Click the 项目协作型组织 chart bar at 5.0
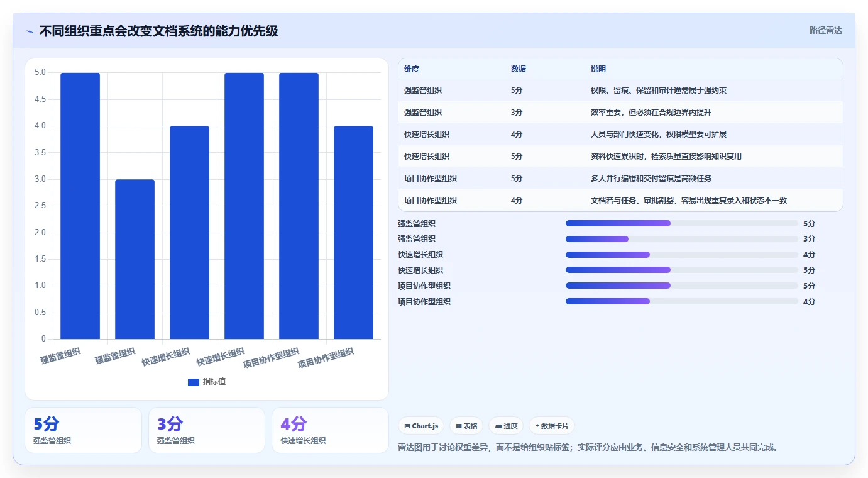Image resolution: width=868 pixels, height=478 pixels. pyautogui.click(x=299, y=206)
